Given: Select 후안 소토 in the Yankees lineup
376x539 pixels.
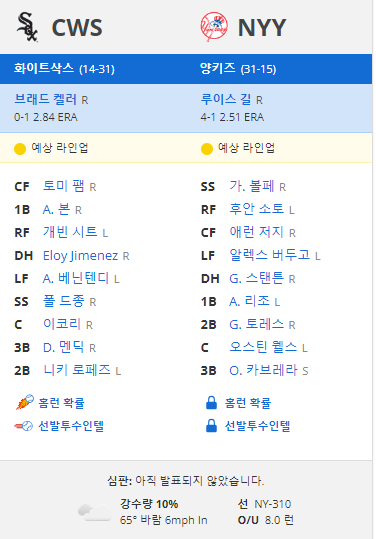Looking at the screenshot, I should [x=256, y=209].
